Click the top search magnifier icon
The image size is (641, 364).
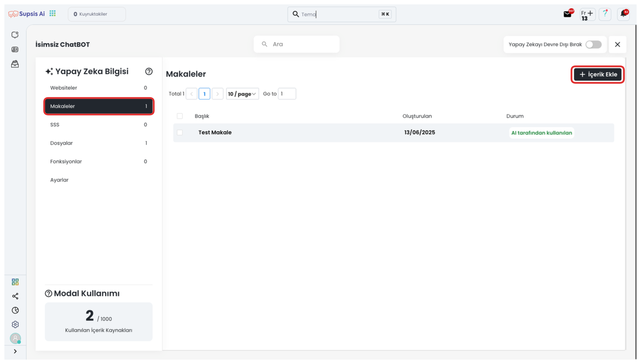coord(295,14)
